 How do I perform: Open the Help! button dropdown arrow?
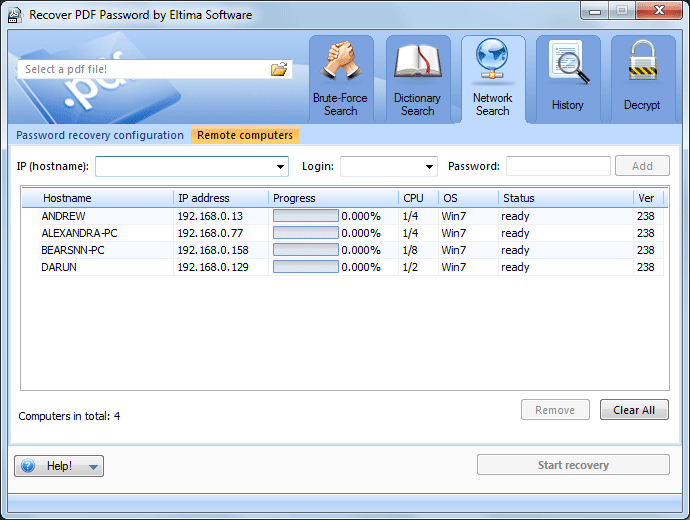click(x=93, y=467)
